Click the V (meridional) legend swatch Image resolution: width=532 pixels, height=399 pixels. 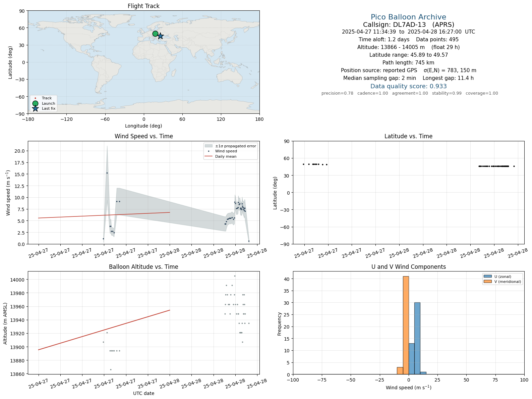(488, 282)
